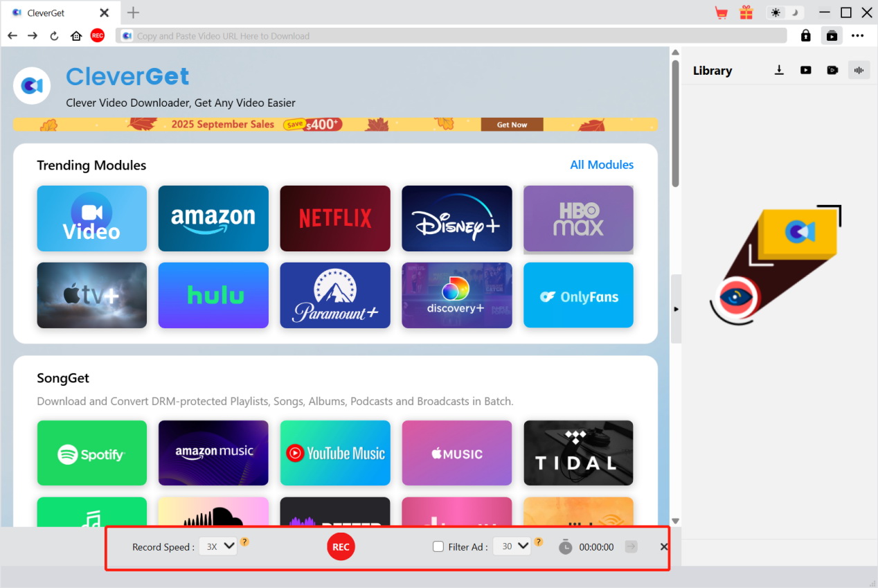
Task: Open the Netflix module tile
Action: [x=335, y=218]
